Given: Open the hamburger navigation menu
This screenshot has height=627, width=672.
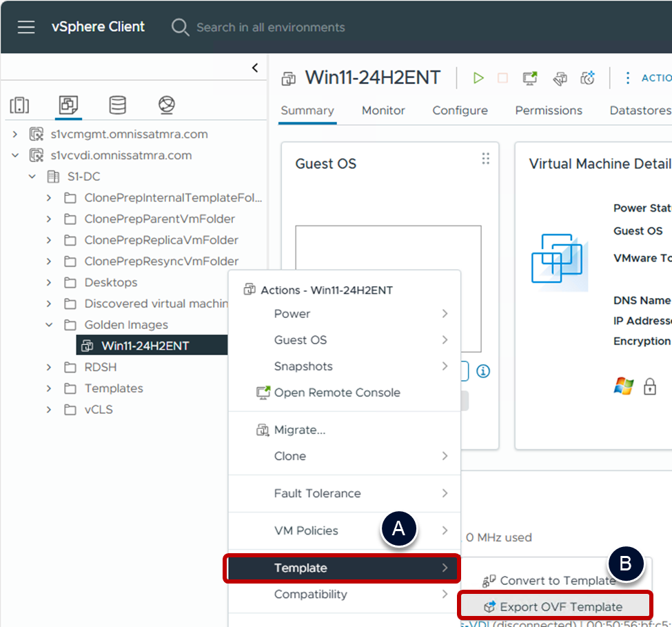Looking at the screenshot, I should [26, 27].
